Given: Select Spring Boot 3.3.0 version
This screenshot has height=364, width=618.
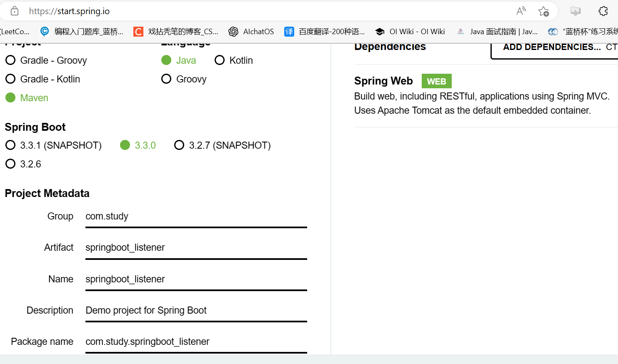Looking at the screenshot, I should click(138, 145).
